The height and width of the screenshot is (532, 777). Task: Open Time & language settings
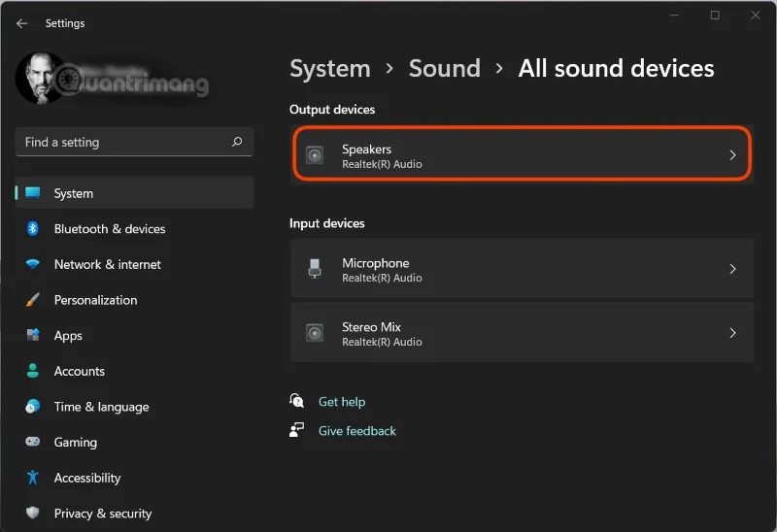click(x=134, y=406)
